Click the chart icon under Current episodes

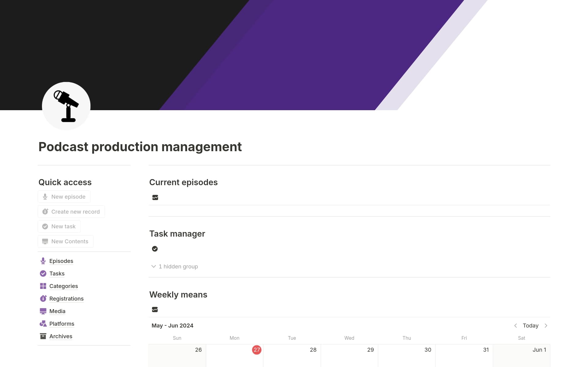point(155,197)
